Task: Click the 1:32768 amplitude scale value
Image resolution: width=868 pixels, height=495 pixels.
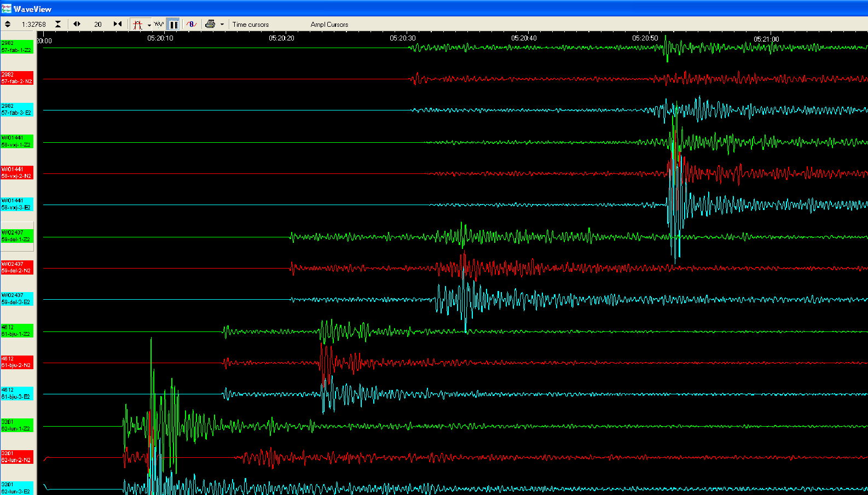Action: [34, 25]
